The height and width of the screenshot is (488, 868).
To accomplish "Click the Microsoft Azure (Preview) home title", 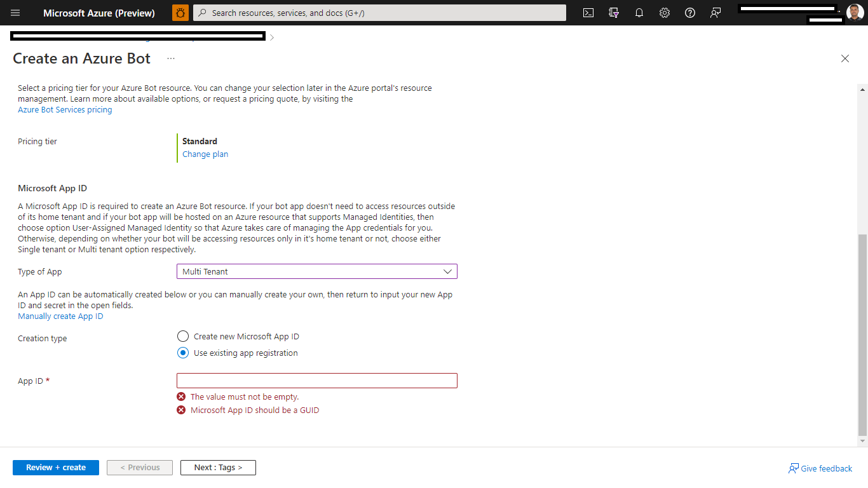I will (x=99, y=13).
